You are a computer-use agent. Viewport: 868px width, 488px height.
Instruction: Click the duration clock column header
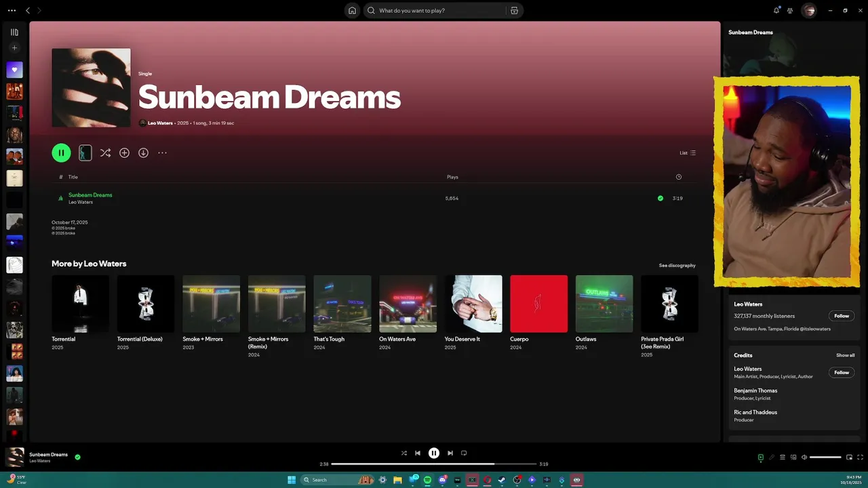click(679, 177)
